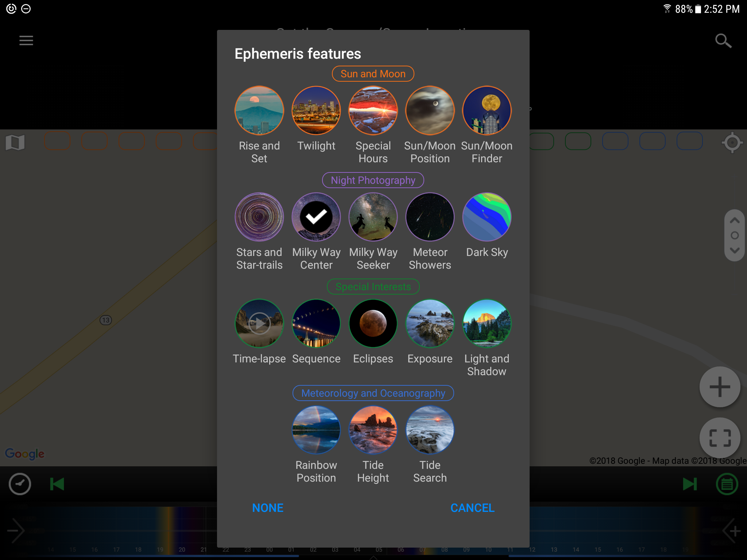747x560 pixels.
Task: Open the hamburger menu
Action: (x=26, y=40)
